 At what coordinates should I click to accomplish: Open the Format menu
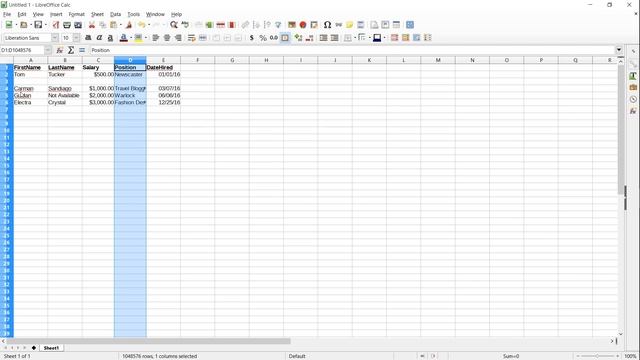click(x=76, y=14)
